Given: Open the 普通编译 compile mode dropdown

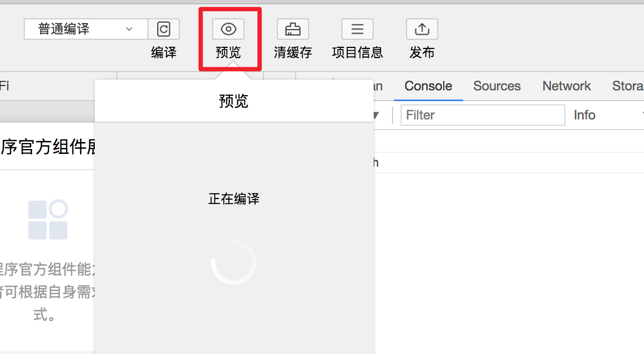Looking at the screenshot, I should point(85,29).
